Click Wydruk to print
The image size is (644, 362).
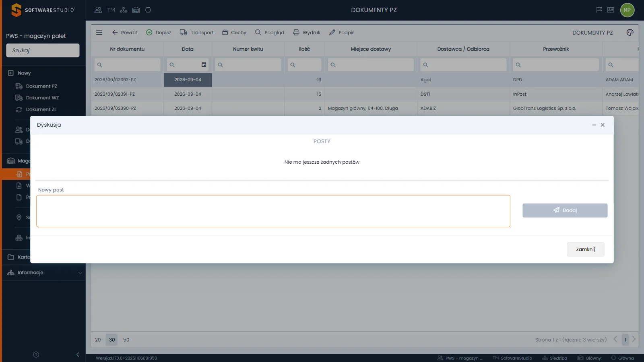[306, 33]
